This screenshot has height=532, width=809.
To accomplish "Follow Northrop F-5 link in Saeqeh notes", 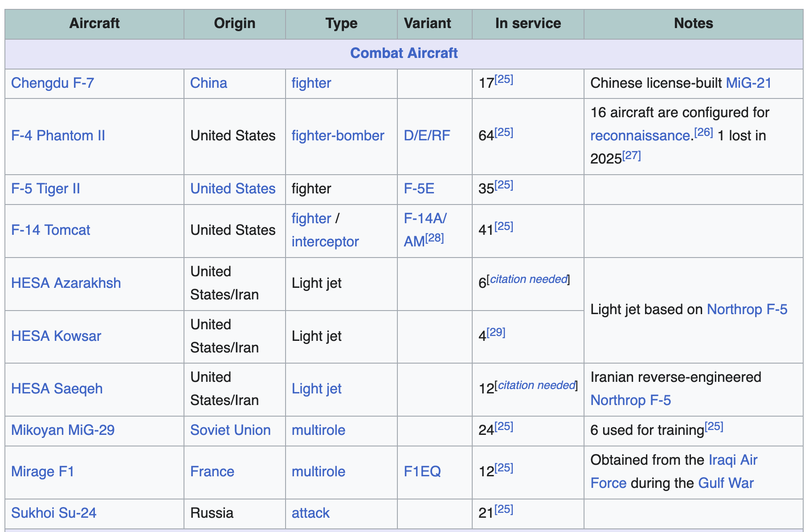I will tap(630, 400).
